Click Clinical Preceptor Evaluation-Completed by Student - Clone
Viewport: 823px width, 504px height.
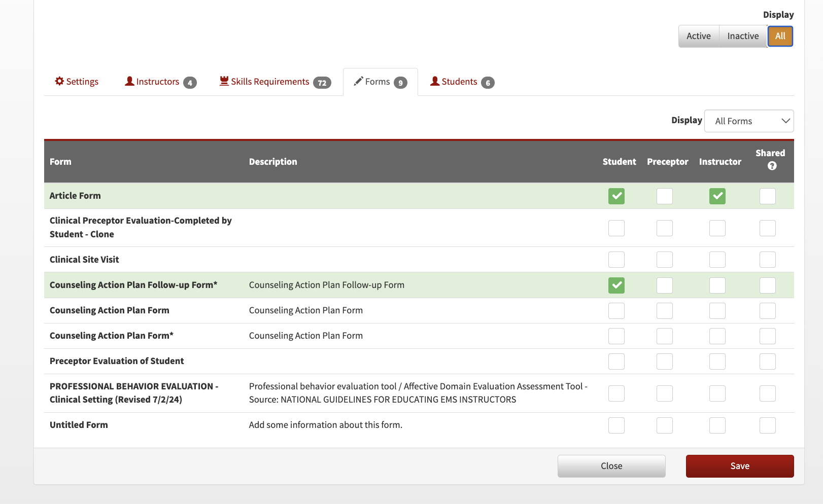point(141,228)
